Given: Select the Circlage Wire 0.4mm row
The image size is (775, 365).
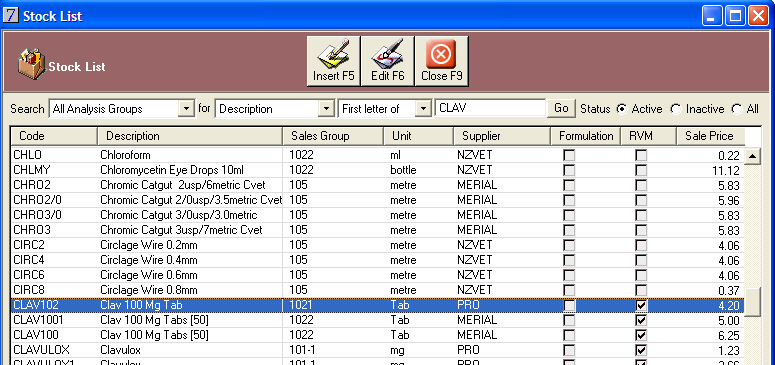Looking at the screenshot, I should [x=378, y=260].
